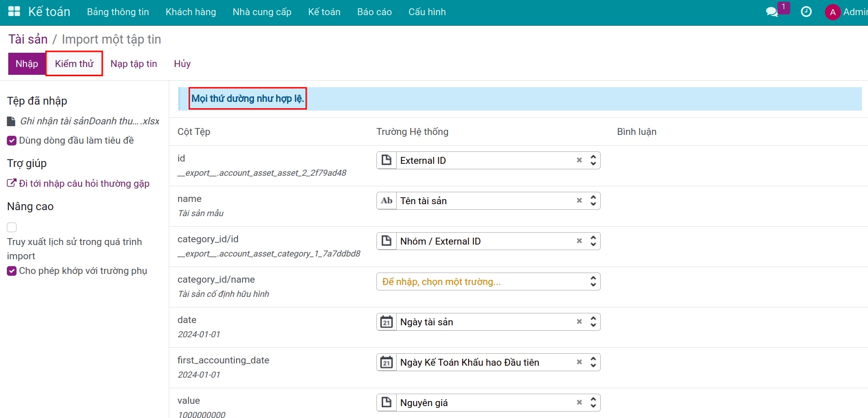The image size is (868, 418).
Task: Open the Báo cáo menu
Action: [x=375, y=12]
